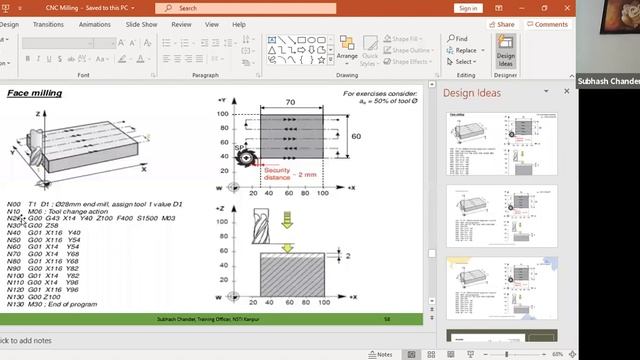Open the Animations tab
The width and height of the screenshot is (640, 360).
(95, 24)
